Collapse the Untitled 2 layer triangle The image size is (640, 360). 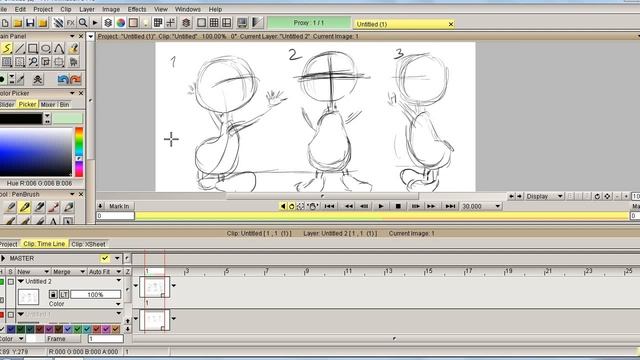(x=21, y=281)
